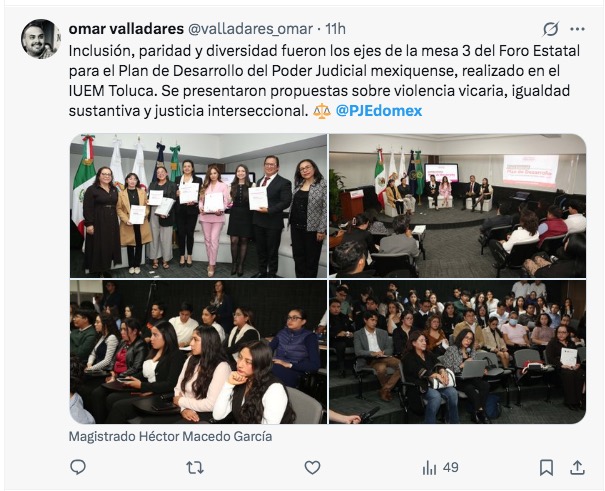Click the reply comment icon
The image size is (605, 491).
click(78, 467)
